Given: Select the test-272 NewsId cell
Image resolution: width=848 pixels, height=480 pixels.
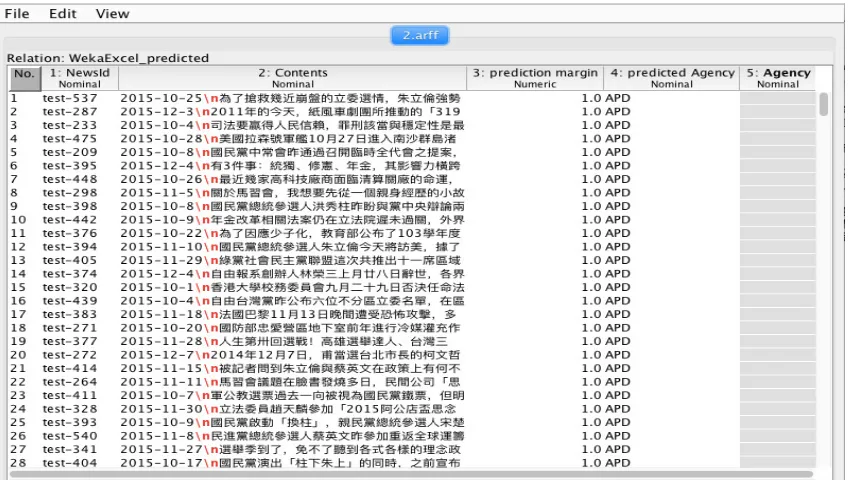Looking at the screenshot, I should (80, 355).
